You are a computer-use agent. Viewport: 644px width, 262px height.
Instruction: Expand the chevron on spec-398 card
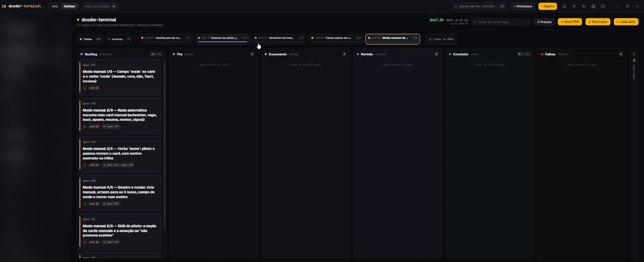coord(85,126)
